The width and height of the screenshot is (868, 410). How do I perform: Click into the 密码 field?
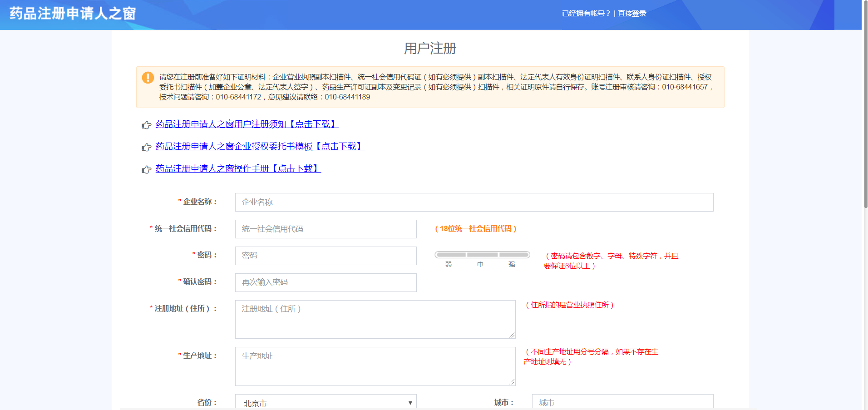(325, 256)
